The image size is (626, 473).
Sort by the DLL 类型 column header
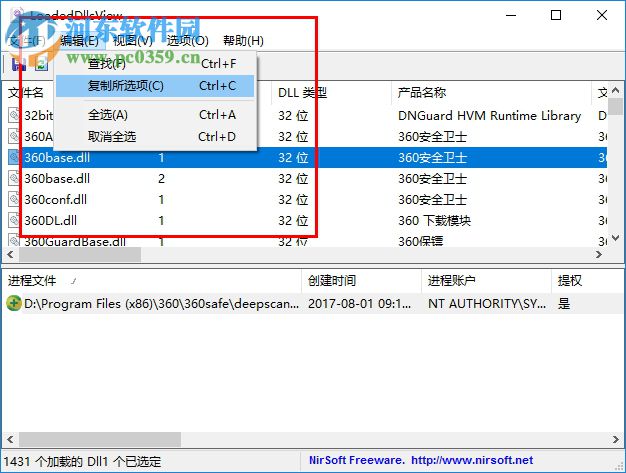coord(331,93)
